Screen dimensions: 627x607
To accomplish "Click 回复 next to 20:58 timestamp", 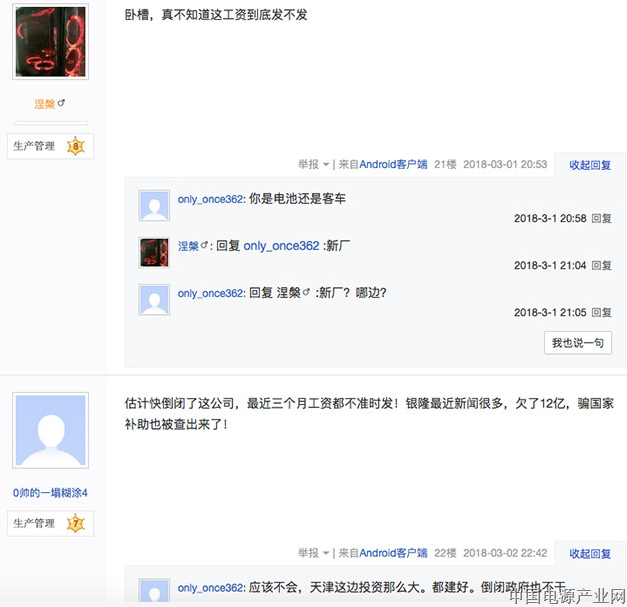I will click(x=601, y=218).
